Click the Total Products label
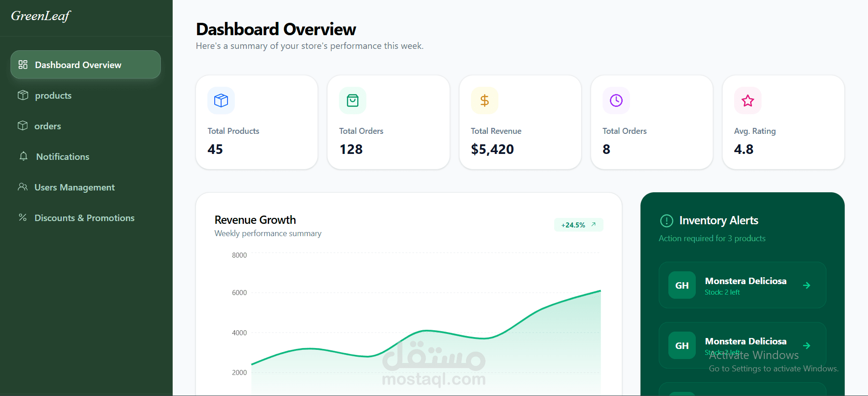This screenshot has height=396, width=868. (x=233, y=131)
